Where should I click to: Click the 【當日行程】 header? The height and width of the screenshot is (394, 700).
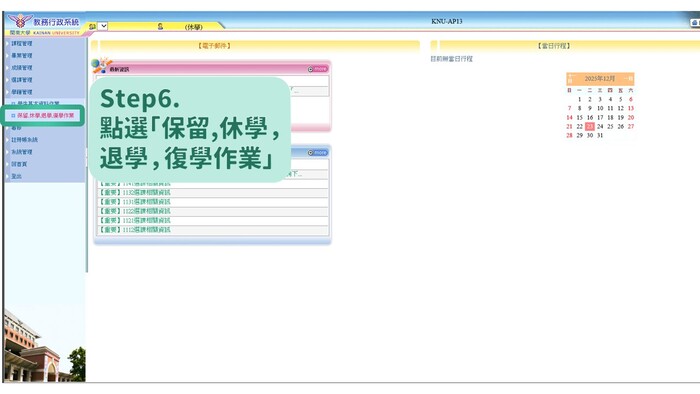pyautogui.click(x=554, y=46)
